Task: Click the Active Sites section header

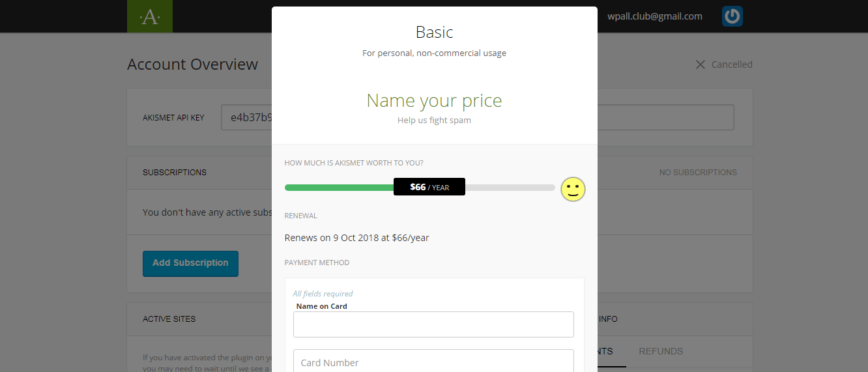Action: tap(169, 319)
